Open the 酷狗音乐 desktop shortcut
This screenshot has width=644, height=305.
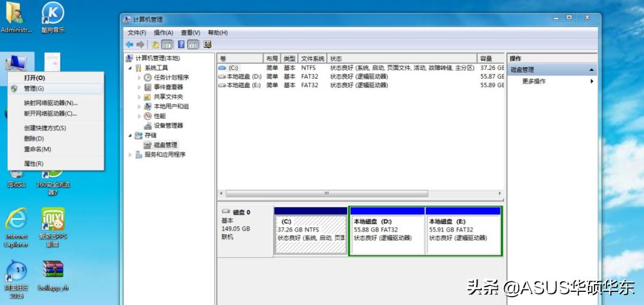point(53,18)
